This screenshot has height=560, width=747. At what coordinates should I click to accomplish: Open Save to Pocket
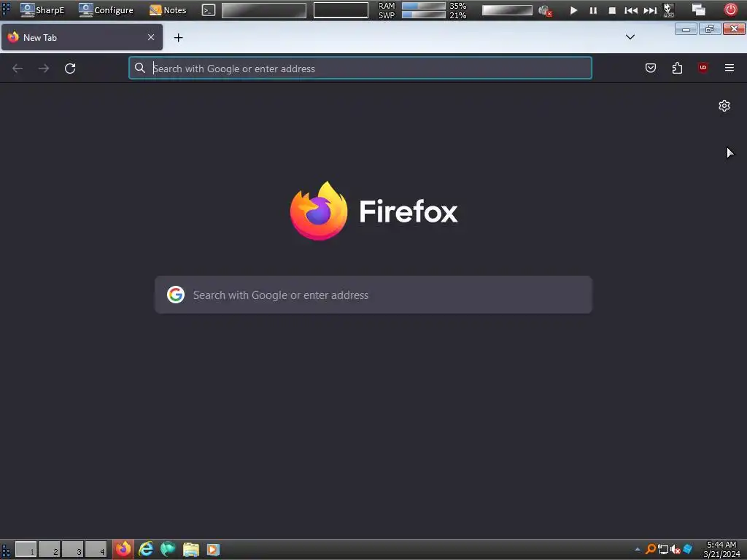point(651,68)
